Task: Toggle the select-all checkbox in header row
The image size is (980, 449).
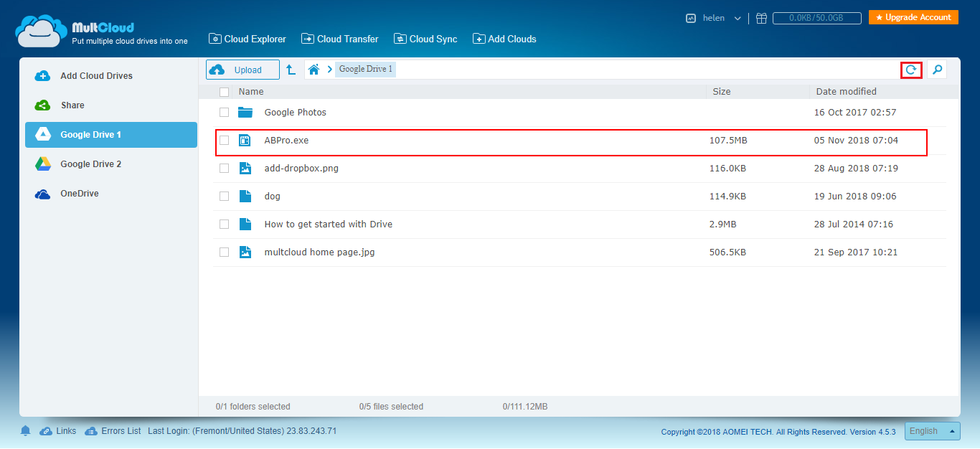Action: coord(225,92)
